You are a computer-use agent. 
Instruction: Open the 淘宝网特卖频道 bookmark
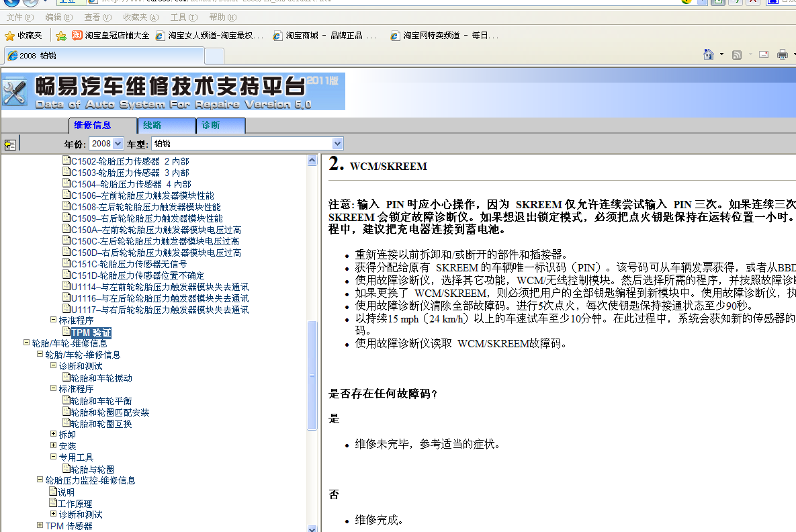[x=444, y=36]
